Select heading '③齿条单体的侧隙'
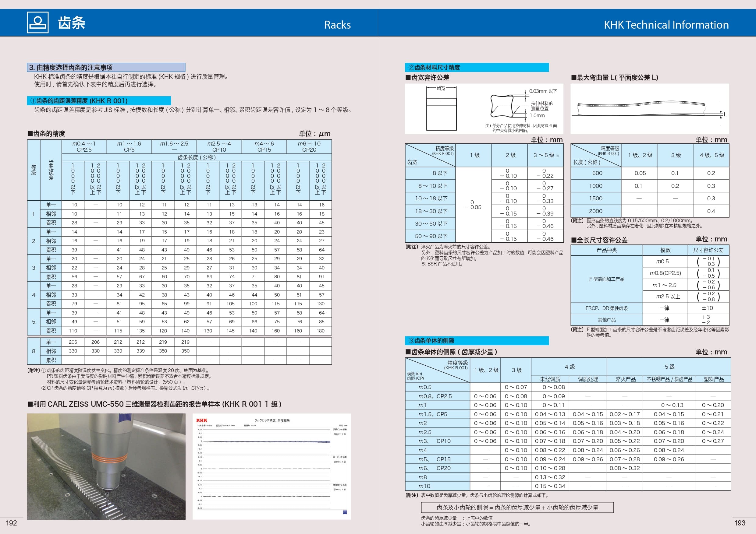Screen dimensions: 756x534 [477, 341]
